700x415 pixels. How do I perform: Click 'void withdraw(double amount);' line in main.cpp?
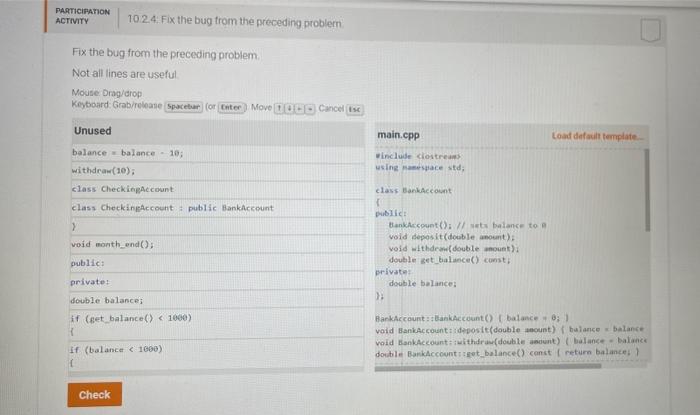[x=454, y=249]
